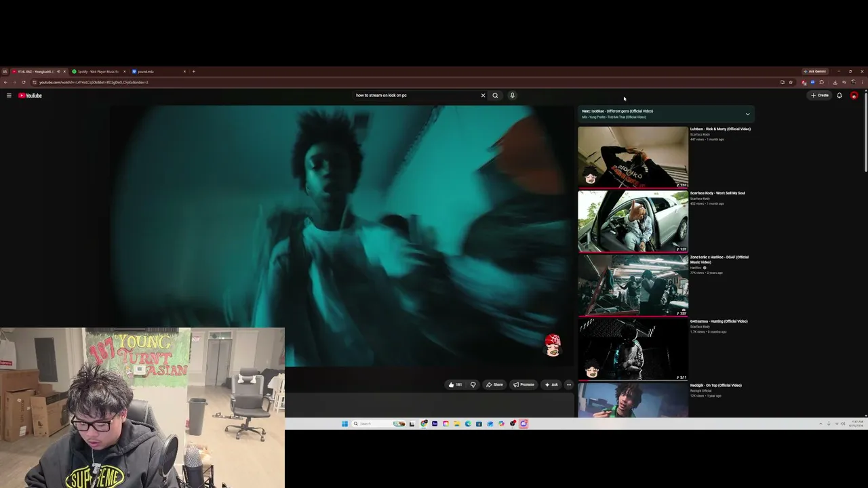Click the Ask button under the video
The image size is (868, 488).
click(x=551, y=384)
